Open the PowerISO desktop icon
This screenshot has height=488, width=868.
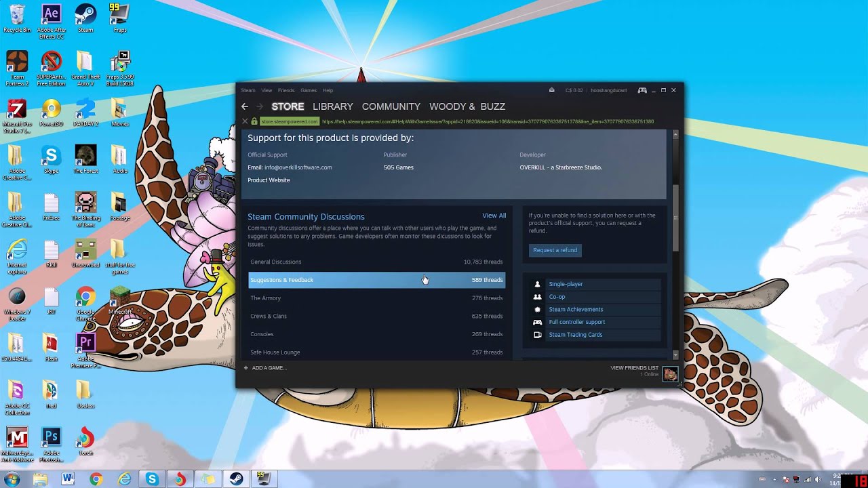[x=51, y=113]
